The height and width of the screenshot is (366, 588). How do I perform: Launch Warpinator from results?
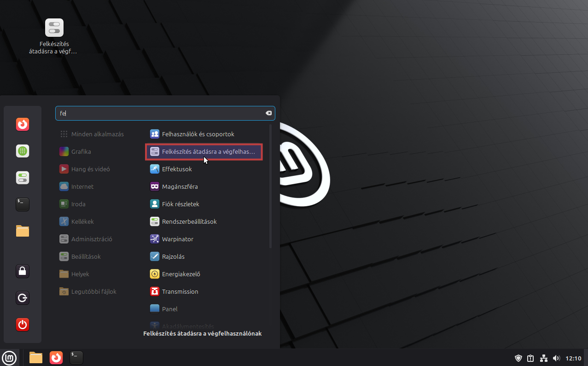pos(177,239)
